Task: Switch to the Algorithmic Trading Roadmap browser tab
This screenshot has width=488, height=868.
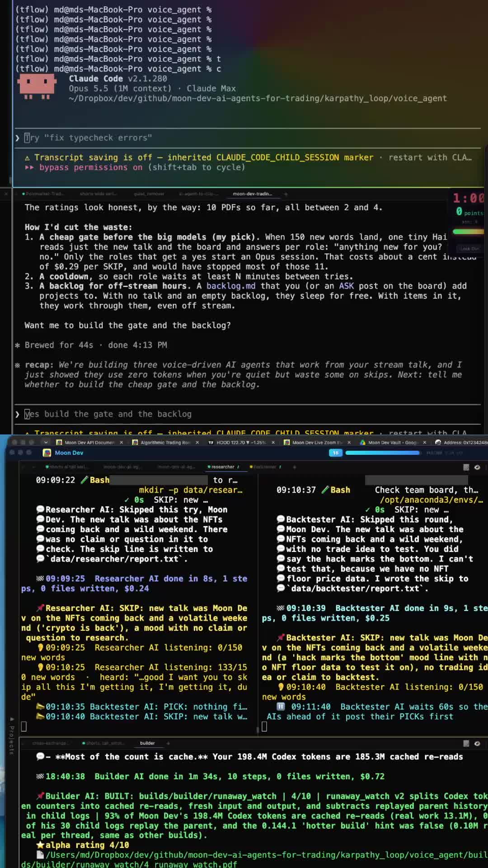Action: (x=165, y=442)
